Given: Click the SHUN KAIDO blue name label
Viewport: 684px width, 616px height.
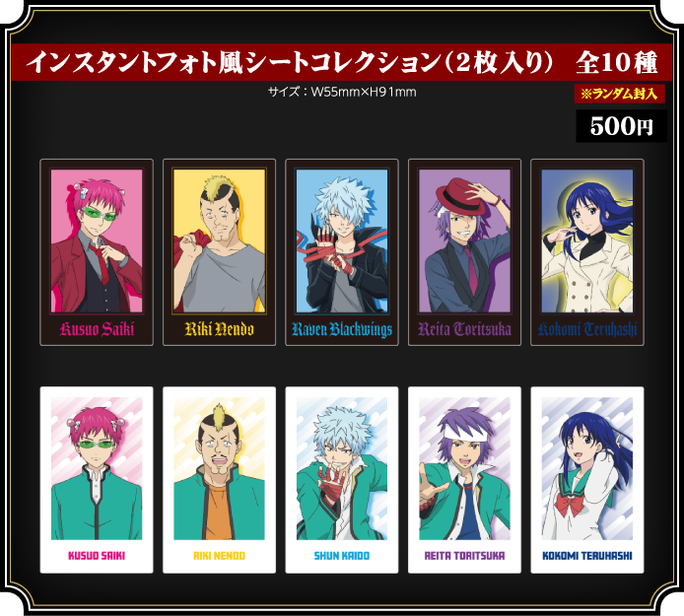Looking at the screenshot, I should point(342,556).
